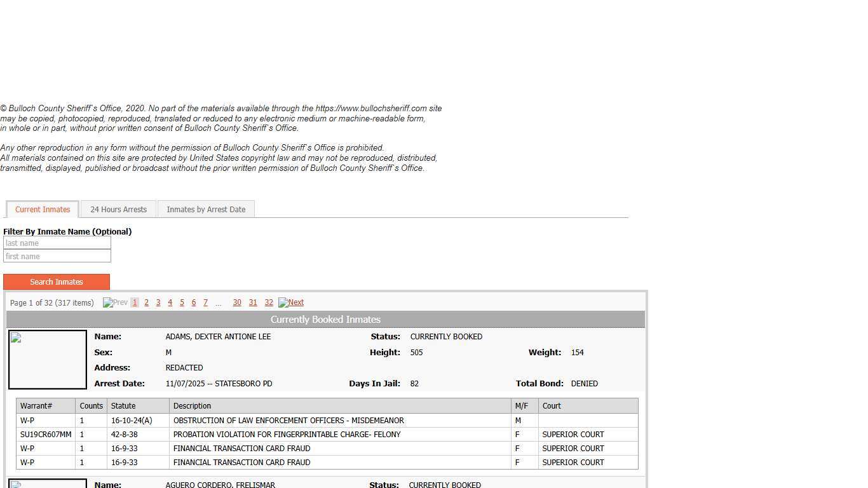This screenshot has height=488, width=868.
Task: Click the Currently Booked Inmates header bar
Action: [325, 319]
